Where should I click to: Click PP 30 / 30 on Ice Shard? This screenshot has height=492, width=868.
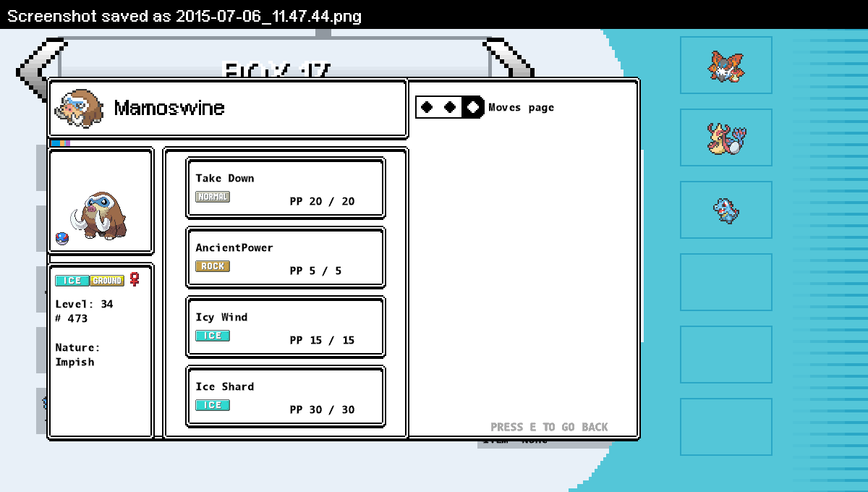(322, 410)
